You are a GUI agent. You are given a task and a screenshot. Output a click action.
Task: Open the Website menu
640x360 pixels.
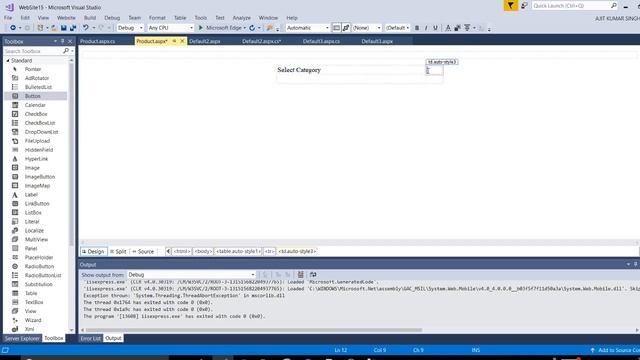tap(66, 18)
